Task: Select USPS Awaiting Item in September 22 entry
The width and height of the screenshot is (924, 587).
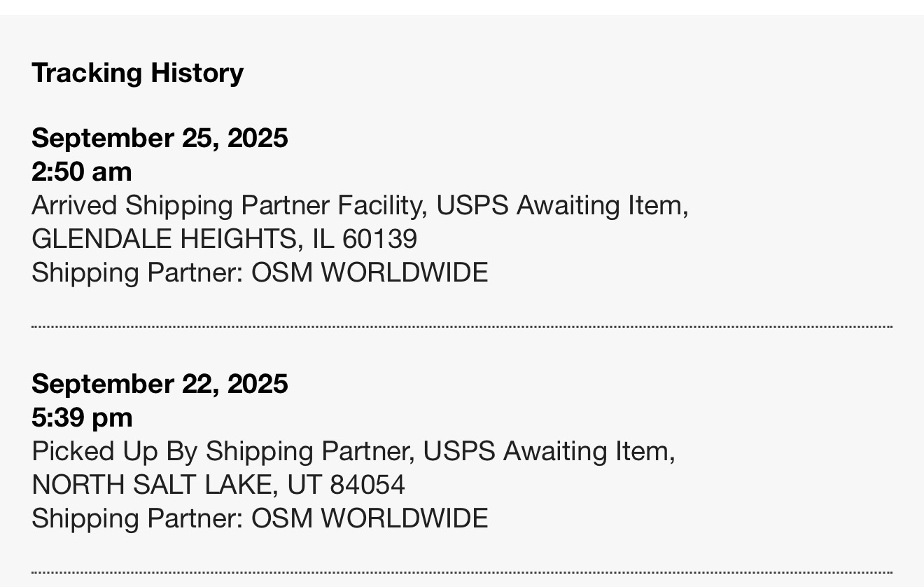Action: pos(547,451)
